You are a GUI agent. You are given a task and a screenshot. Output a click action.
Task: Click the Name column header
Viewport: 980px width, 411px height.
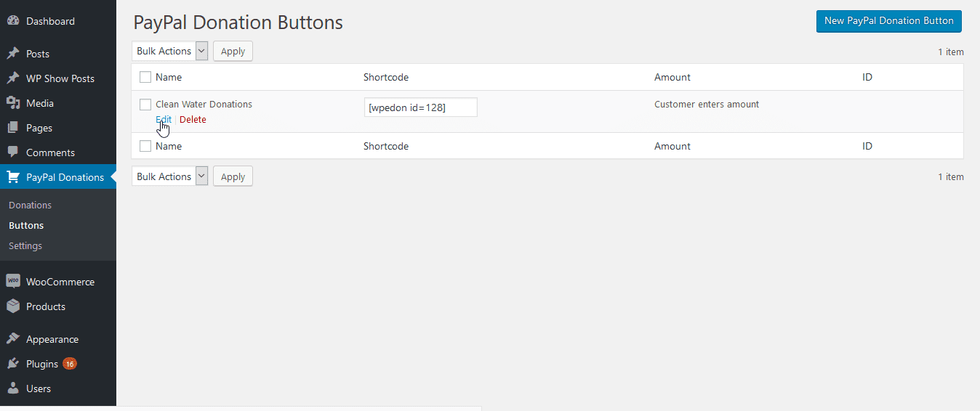coord(169,77)
